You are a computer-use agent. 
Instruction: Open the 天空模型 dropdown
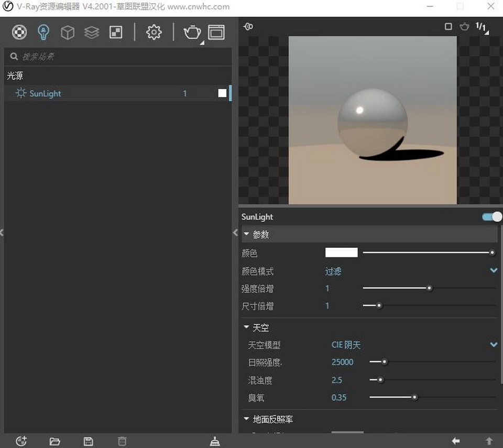(x=493, y=345)
